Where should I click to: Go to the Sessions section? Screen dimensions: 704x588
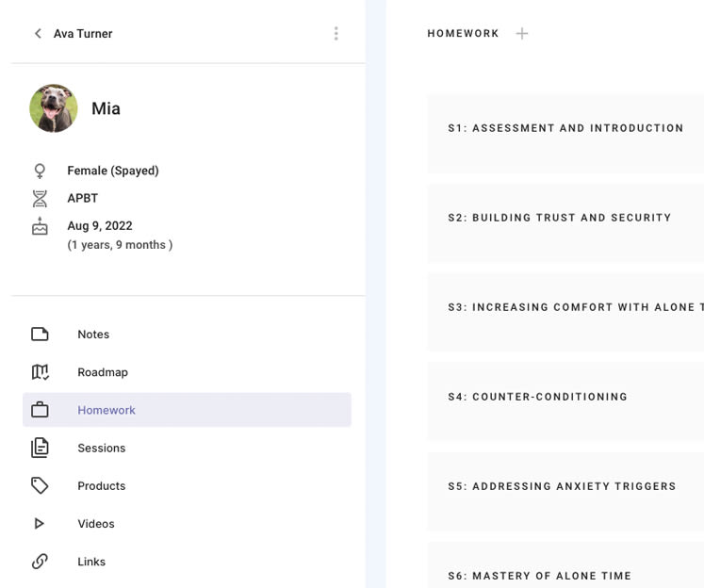point(187,448)
